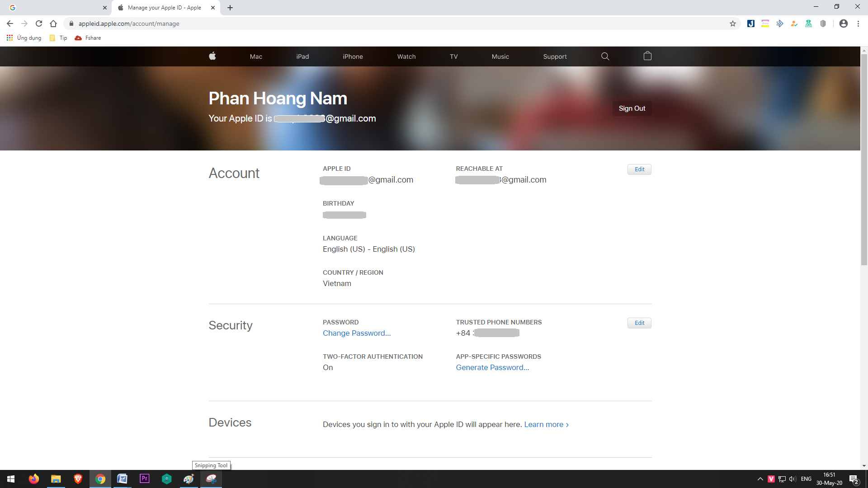868x488 pixels.
Task: Open the Windows Start menu
Action: (11, 479)
